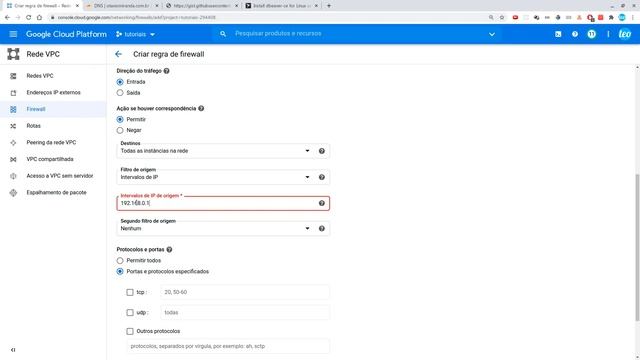Open Acesso a VPC sem servidor page

[x=60, y=176]
